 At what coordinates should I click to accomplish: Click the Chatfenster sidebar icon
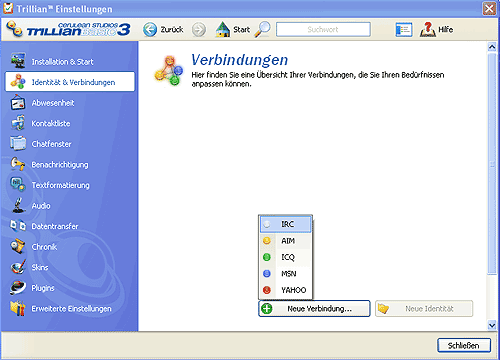18,143
